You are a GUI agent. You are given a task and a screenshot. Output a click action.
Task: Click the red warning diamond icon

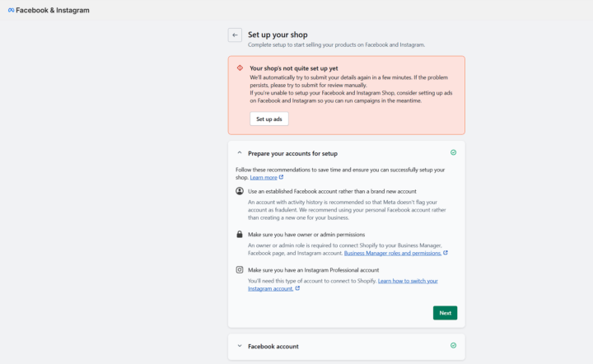[x=240, y=68]
